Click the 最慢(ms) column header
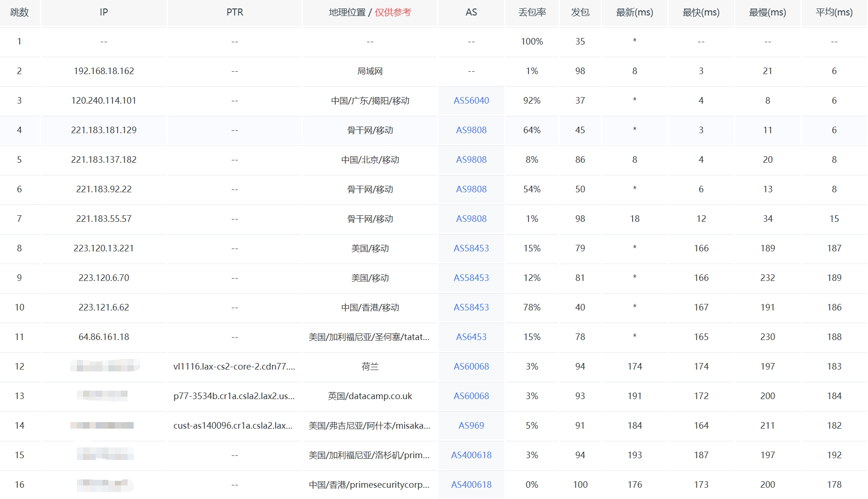The height and width of the screenshot is (499, 868). pos(768,12)
